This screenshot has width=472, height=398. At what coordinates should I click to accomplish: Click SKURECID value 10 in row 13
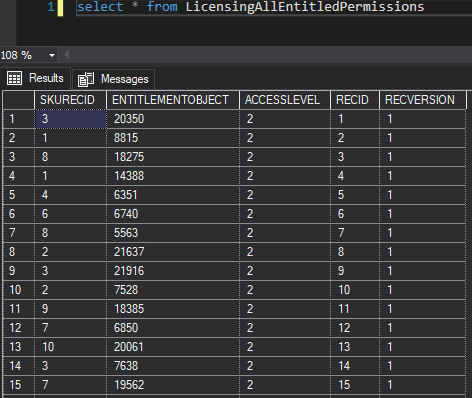click(70, 347)
